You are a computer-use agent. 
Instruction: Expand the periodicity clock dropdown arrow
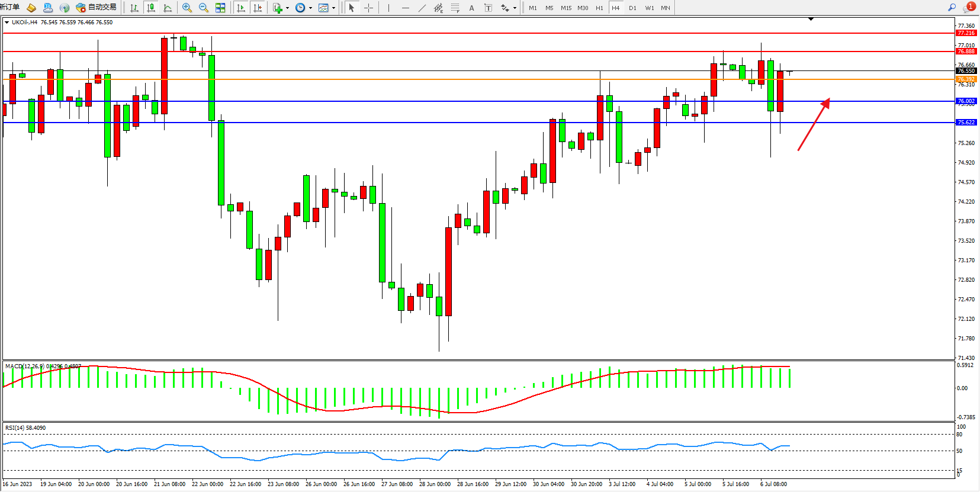(310, 8)
